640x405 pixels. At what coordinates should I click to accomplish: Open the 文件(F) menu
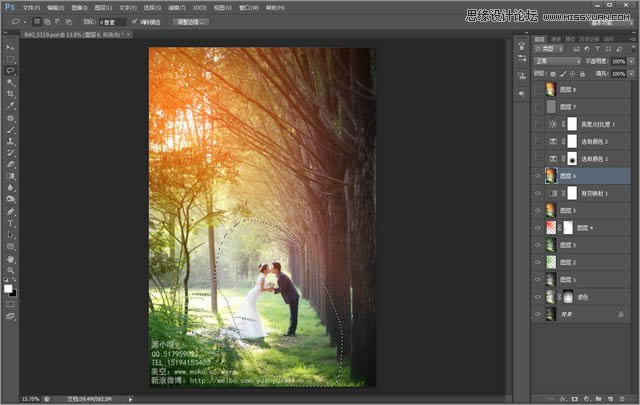pos(31,8)
